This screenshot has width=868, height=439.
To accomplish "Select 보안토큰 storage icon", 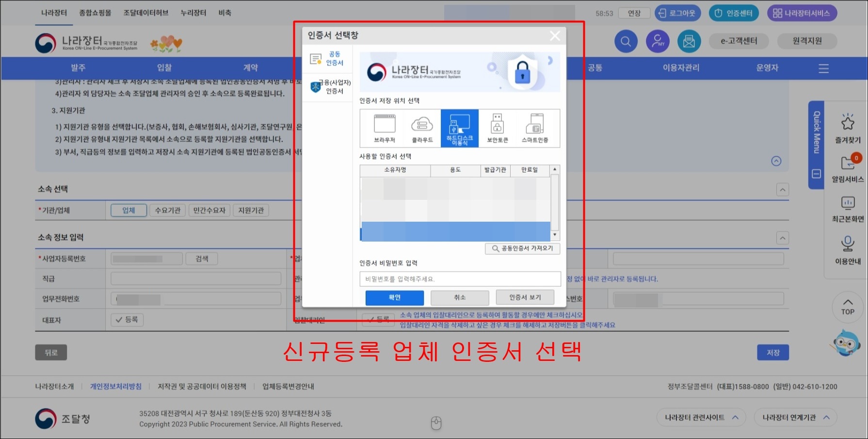I will click(497, 128).
